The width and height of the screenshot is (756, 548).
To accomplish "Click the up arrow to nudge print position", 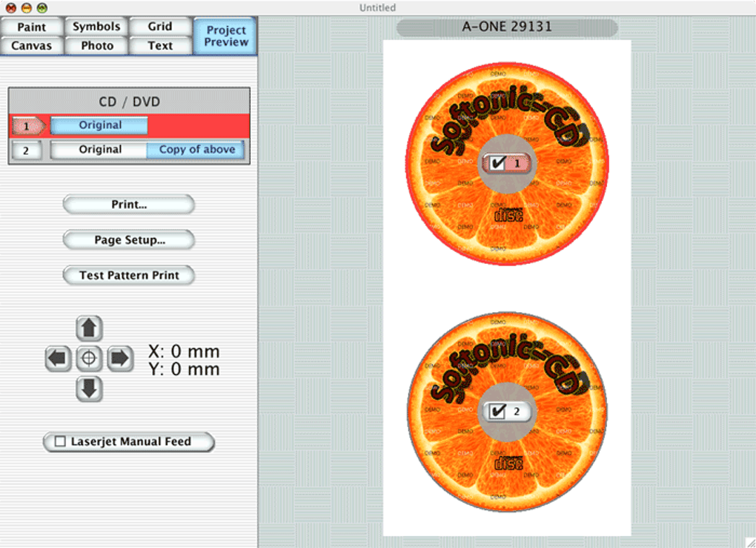I will (89, 328).
